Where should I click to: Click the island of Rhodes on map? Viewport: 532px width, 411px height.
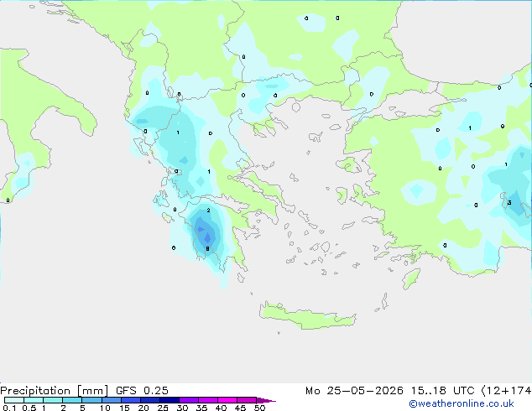coord(411,278)
